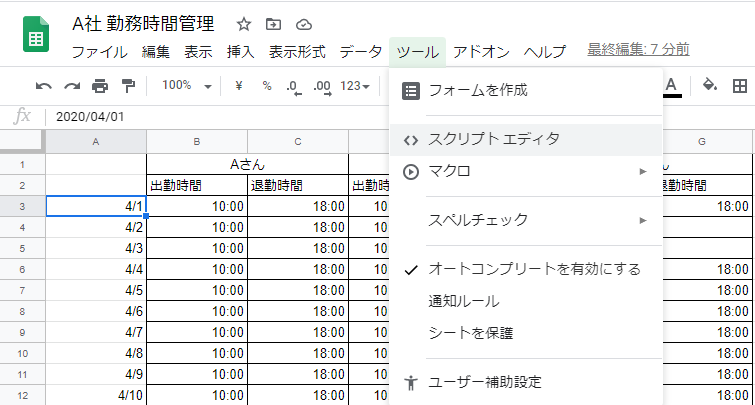Select the paint format roller icon
755x405 pixels.
(x=128, y=86)
